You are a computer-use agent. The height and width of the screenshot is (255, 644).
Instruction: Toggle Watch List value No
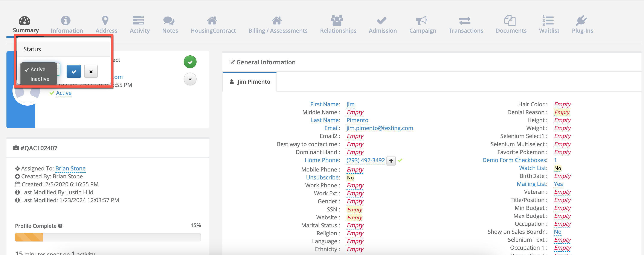click(557, 168)
